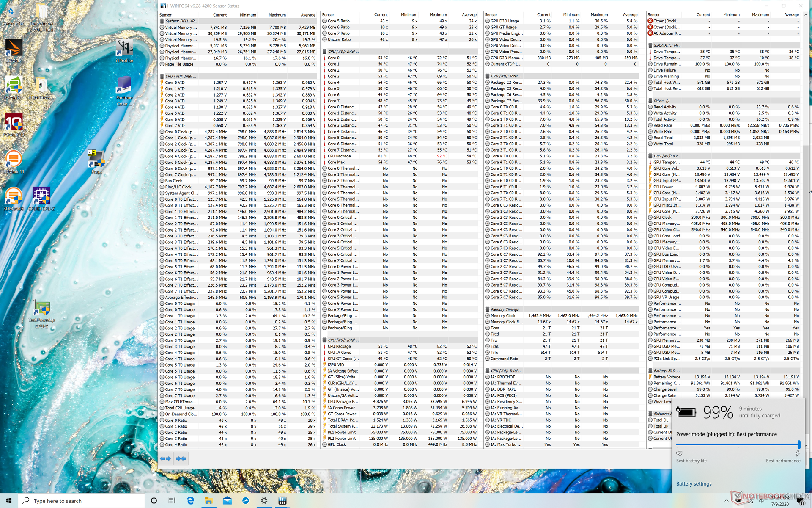Click the Sensor column header in first panel
The image size is (812, 508).
pyautogui.click(x=166, y=15)
